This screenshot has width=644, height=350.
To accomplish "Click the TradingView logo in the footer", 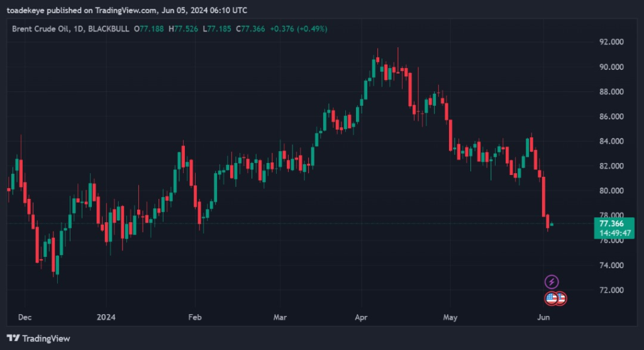I will [x=38, y=339].
